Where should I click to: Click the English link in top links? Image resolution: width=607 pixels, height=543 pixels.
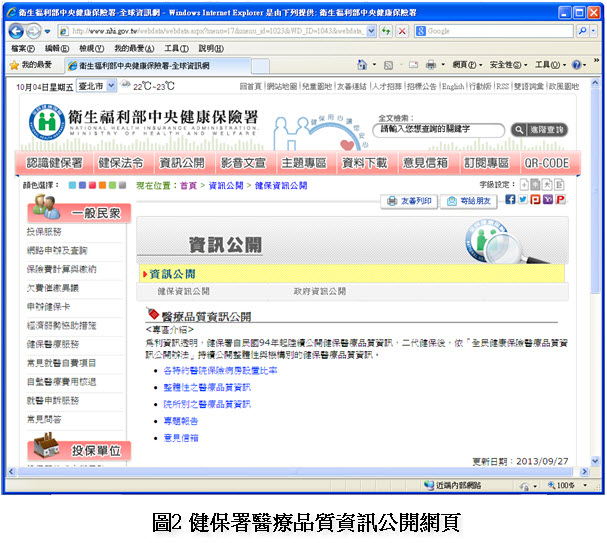pos(453,86)
